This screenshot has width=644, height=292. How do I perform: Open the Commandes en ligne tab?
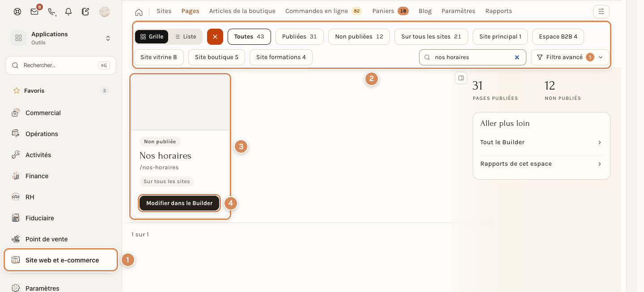click(323, 11)
